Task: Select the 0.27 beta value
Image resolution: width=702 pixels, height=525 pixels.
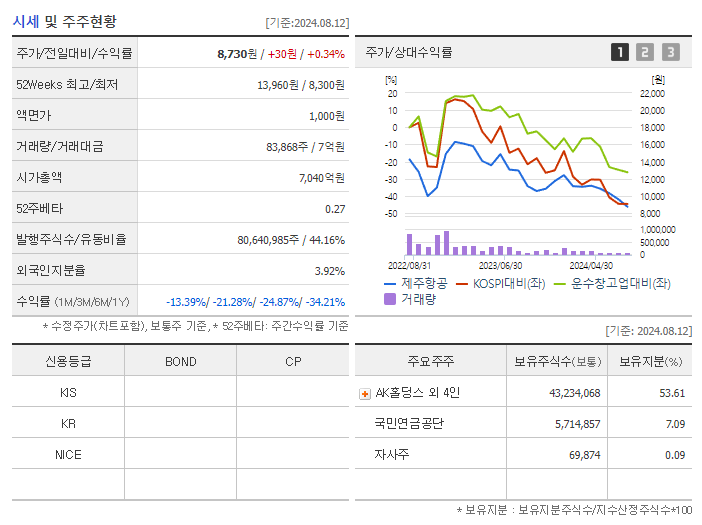Action: point(335,209)
